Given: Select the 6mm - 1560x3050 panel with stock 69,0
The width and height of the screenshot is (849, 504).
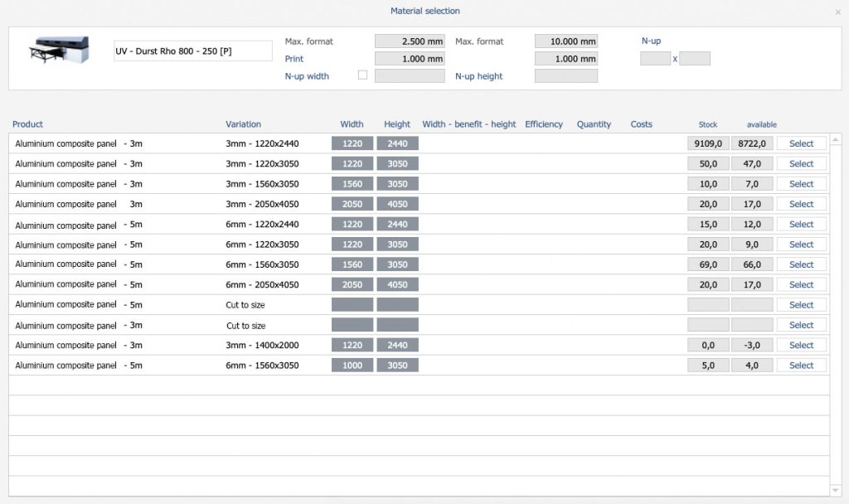Looking at the screenshot, I should point(801,264).
